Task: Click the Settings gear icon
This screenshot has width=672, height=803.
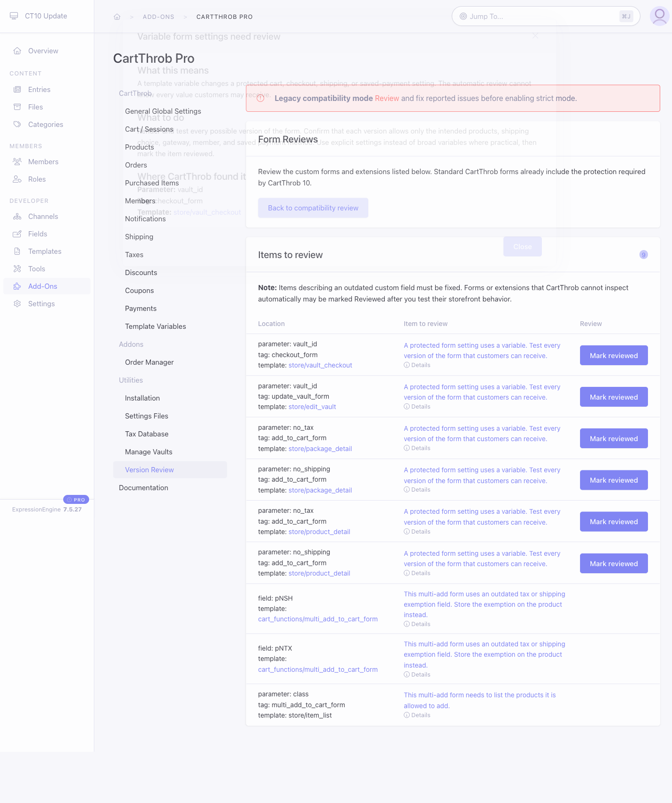Action: tap(17, 304)
